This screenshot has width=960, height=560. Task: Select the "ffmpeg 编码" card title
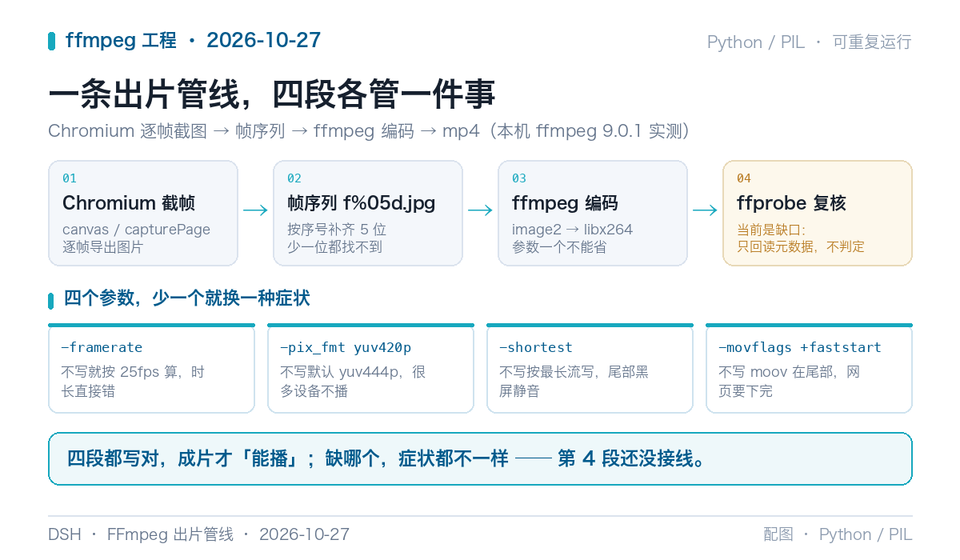tap(565, 203)
